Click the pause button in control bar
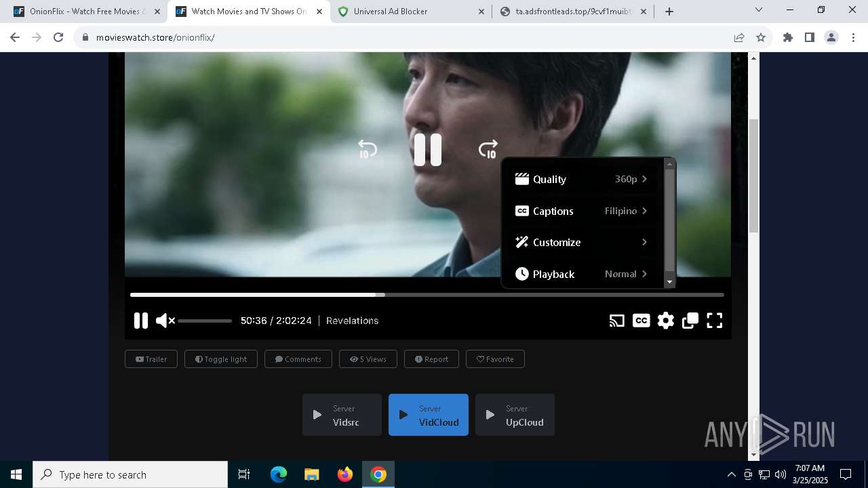This screenshot has width=868, height=488. tap(141, 321)
